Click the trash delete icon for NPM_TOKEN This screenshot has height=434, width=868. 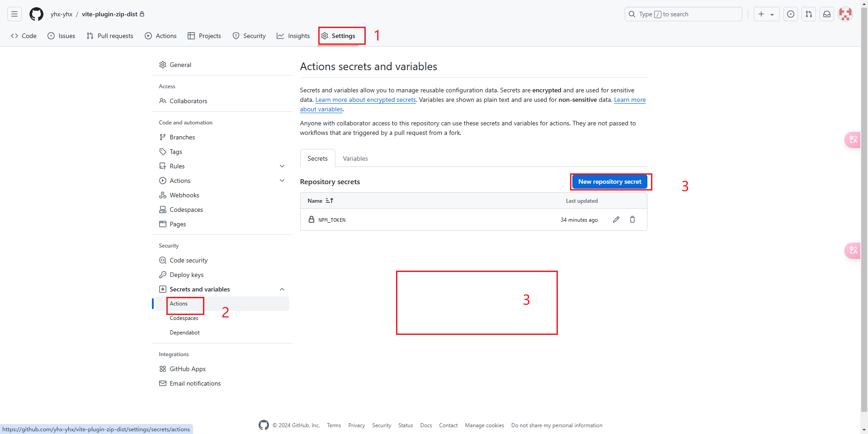[x=632, y=219]
